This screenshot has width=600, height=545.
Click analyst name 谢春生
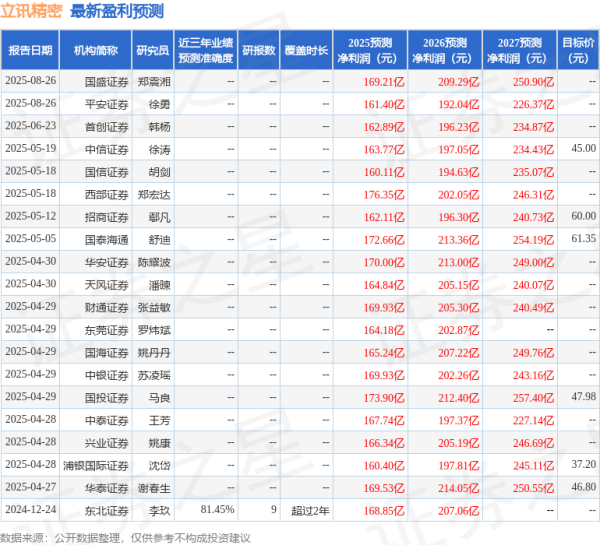pos(154,488)
